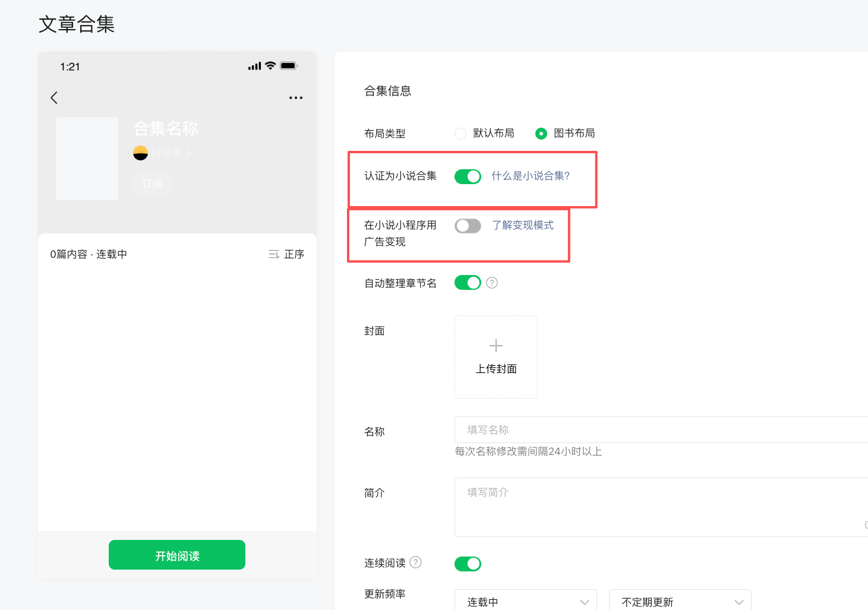Select the 图书布局 radio option

coord(541,134)
